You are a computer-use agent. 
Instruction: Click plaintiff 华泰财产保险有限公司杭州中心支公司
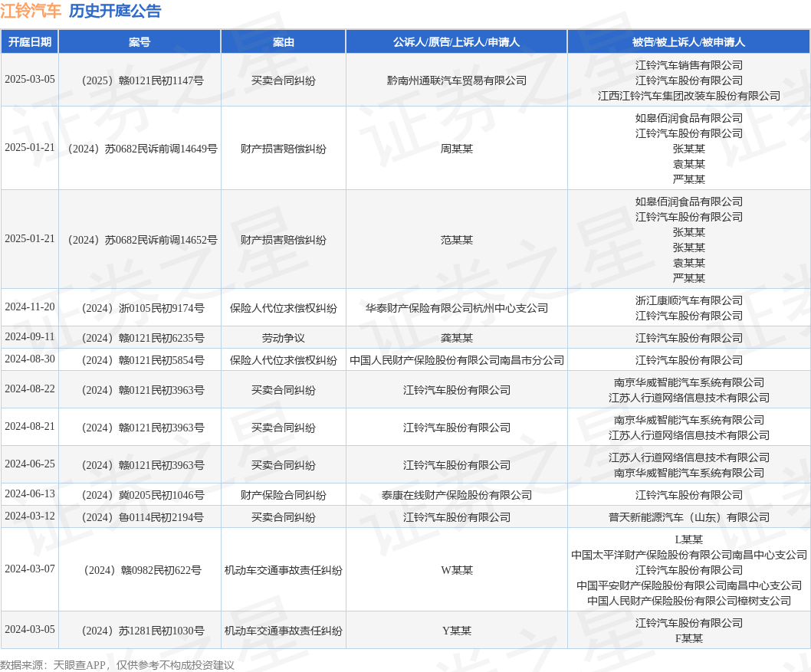tap(457, 308)
